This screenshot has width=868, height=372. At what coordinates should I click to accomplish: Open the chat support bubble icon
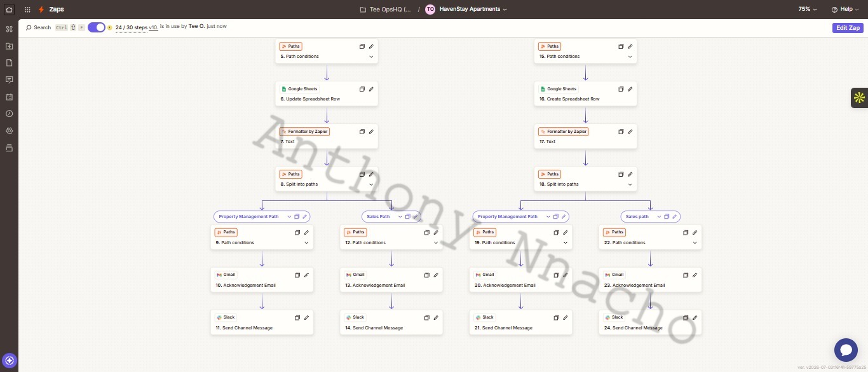tap(846, 350)
